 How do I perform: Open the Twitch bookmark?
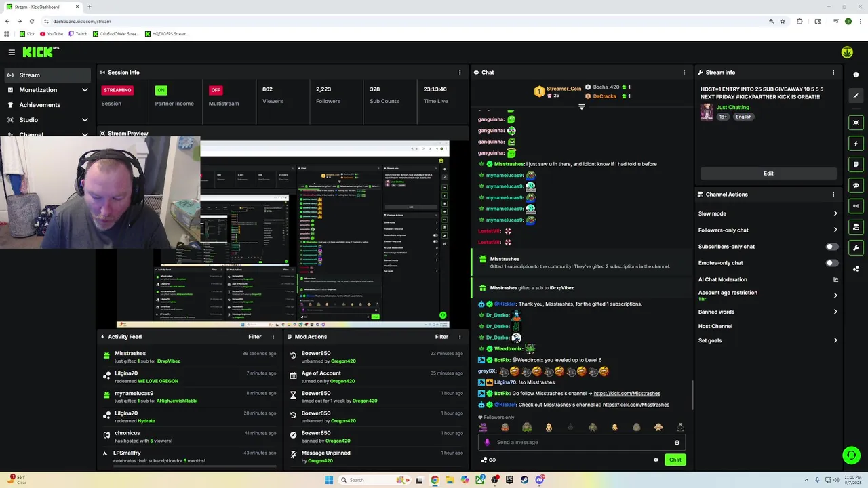tap(78, 34)
